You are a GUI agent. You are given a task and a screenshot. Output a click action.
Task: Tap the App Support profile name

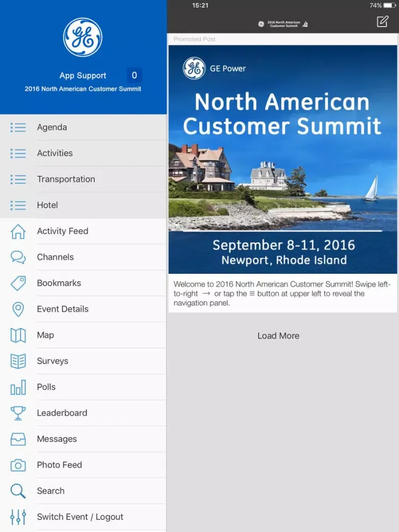[83, 76]
